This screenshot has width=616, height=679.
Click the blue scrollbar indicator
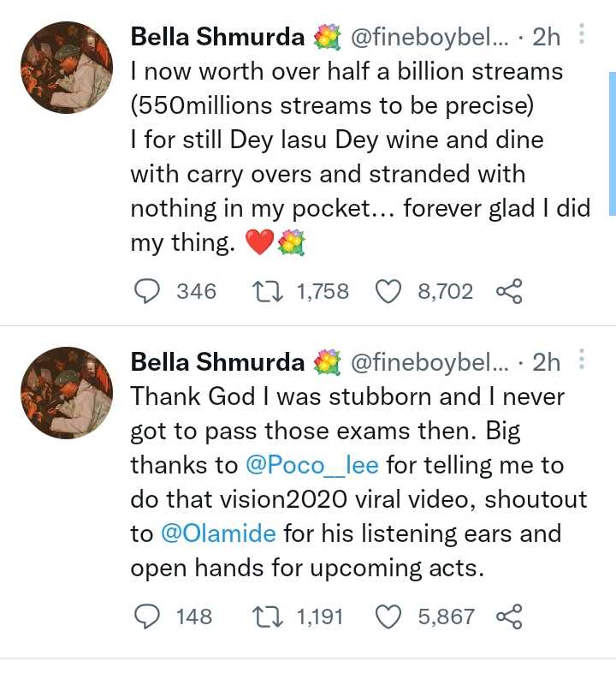[612, 142]
